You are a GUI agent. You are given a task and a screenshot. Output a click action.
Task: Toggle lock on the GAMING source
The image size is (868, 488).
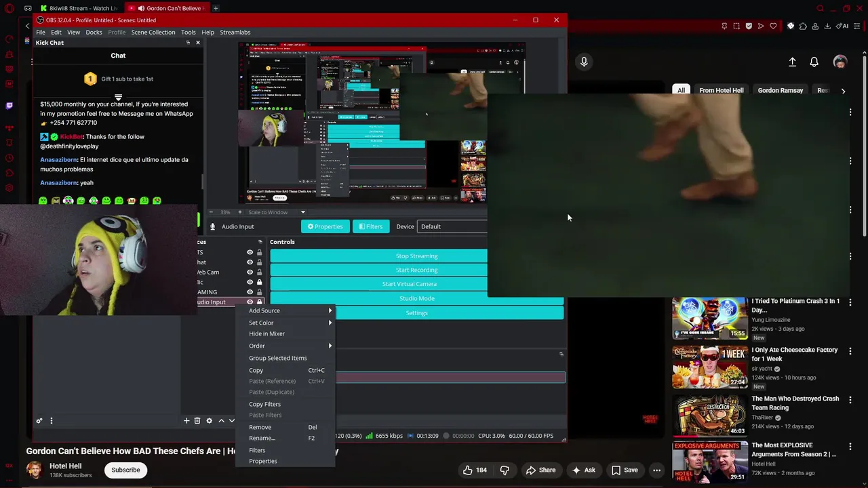[x=259, y=292]
